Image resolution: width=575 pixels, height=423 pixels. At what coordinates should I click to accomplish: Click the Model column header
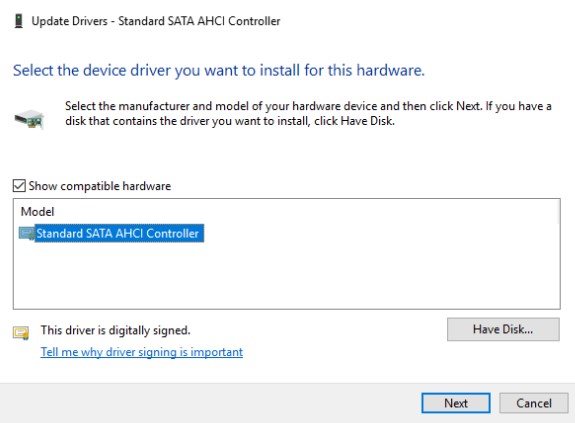(37, 212)
